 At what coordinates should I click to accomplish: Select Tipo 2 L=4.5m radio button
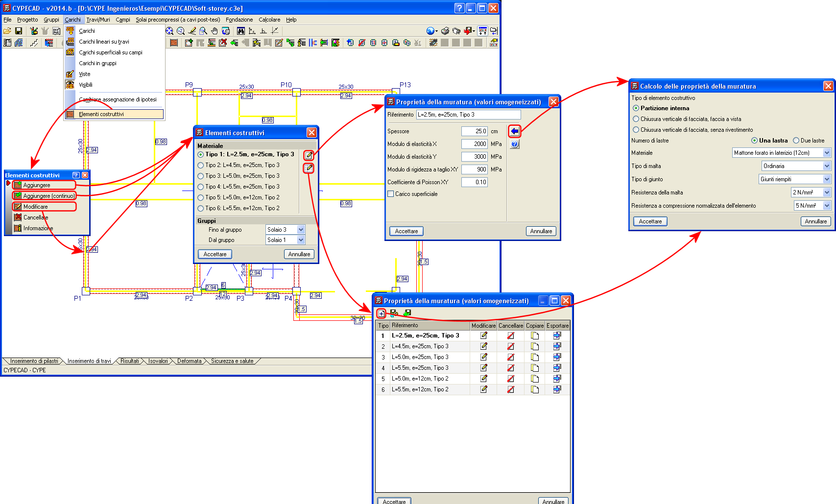(x=200, y=165)
